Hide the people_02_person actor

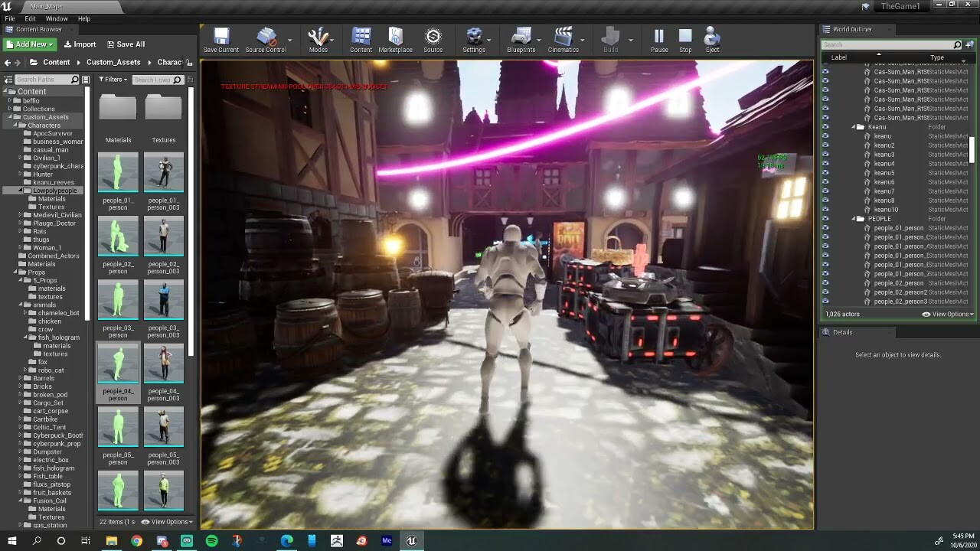[x=825, y=282]
